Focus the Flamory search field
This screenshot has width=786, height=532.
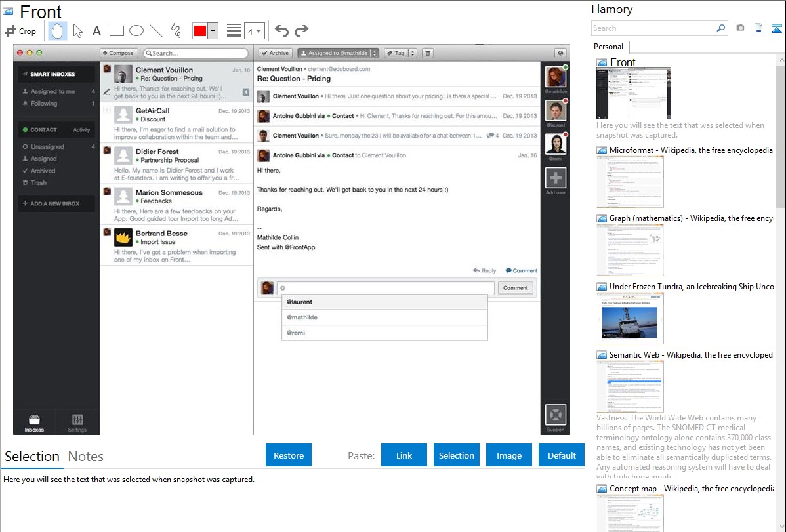[x=653, y=28]
